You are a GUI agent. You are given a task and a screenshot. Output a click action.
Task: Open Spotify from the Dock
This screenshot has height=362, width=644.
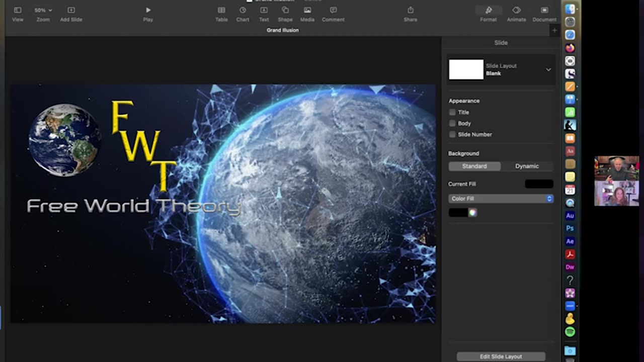pyautogui.click(x=570, y=332)
